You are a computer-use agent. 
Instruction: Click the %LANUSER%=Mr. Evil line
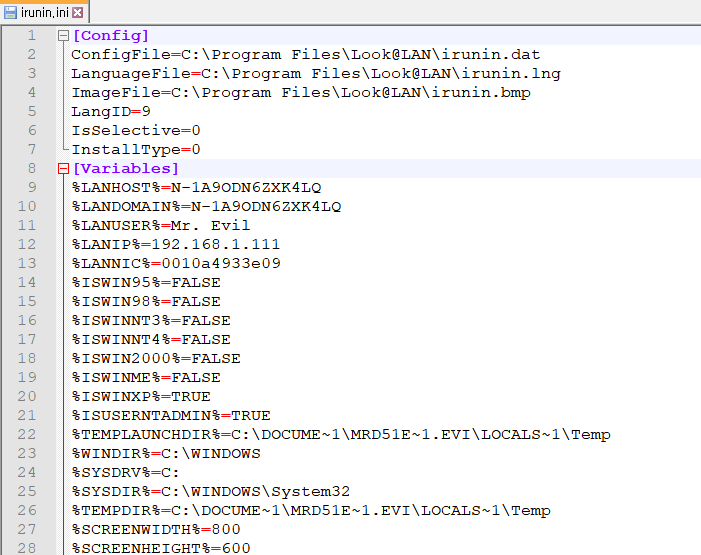click(x=161, y=225)
